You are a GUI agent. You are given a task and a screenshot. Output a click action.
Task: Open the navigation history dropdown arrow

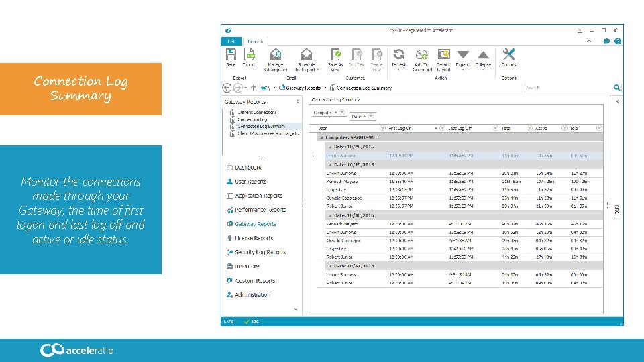click(x=246, y=88)
